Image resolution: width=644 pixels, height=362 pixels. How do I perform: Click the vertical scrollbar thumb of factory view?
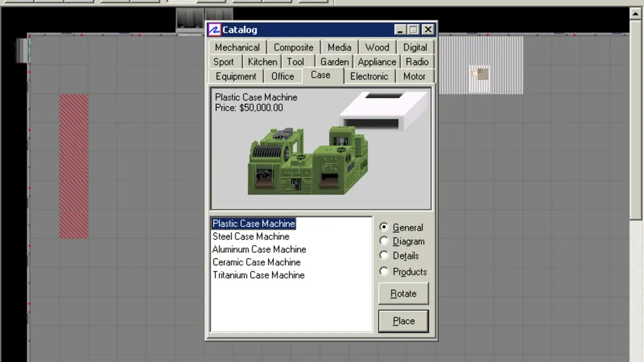coord(635,120)
